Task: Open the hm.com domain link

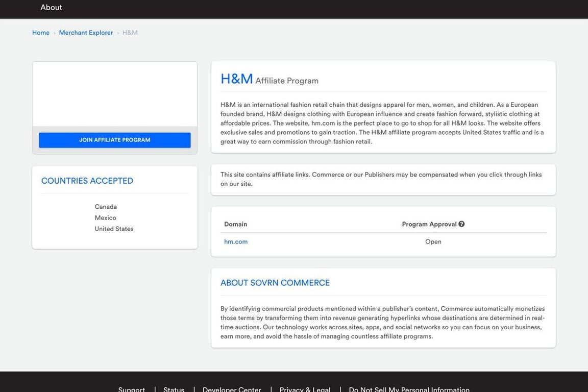Action: tap(236, 242)
